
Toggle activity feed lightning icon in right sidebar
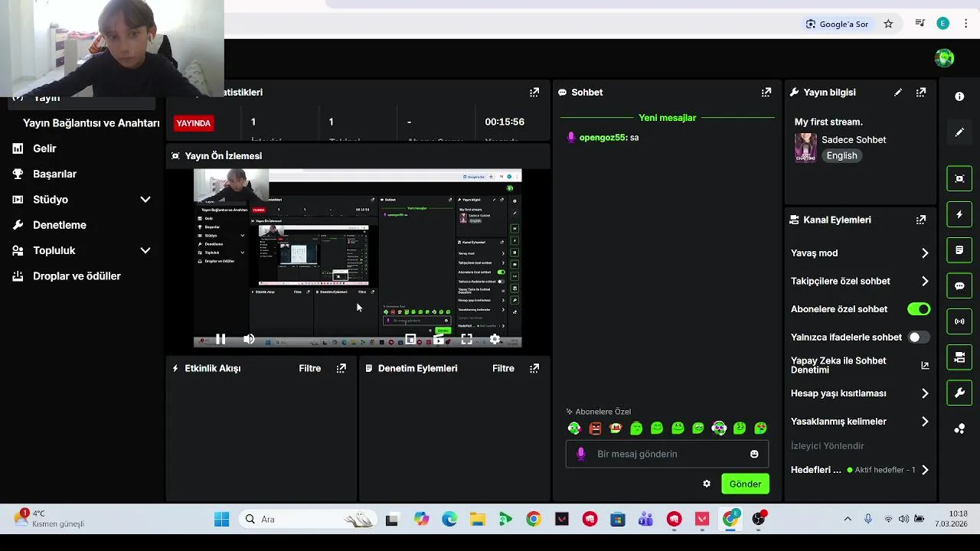tap(959, 214)
